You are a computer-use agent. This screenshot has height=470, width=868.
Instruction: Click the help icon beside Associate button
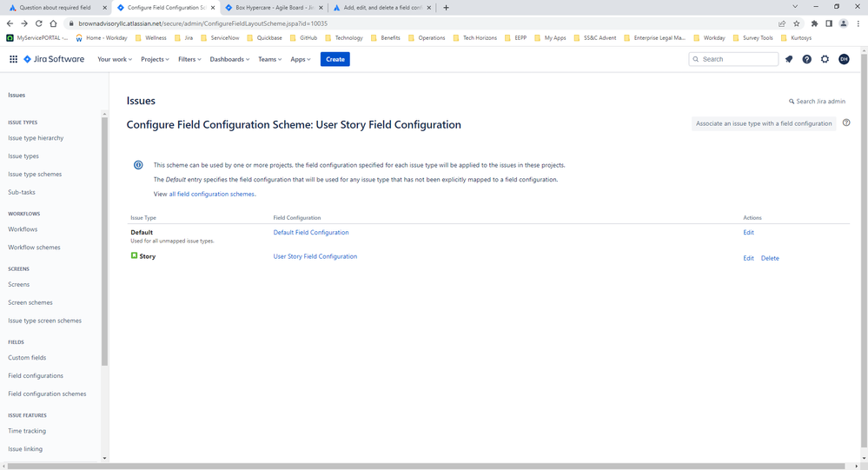coord(846,122)
